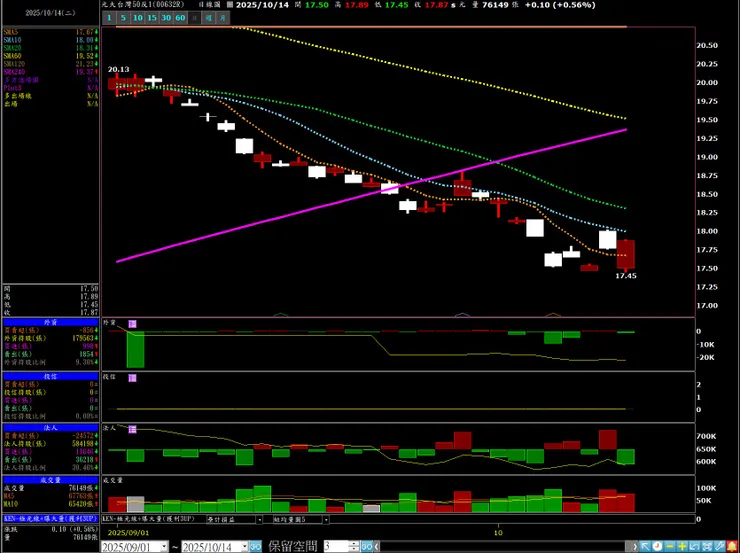Image resolution: width=740 pixels, height=553 pixels.
Task: Open the 投信 pane purple settings icon
Action: [133, 377]
